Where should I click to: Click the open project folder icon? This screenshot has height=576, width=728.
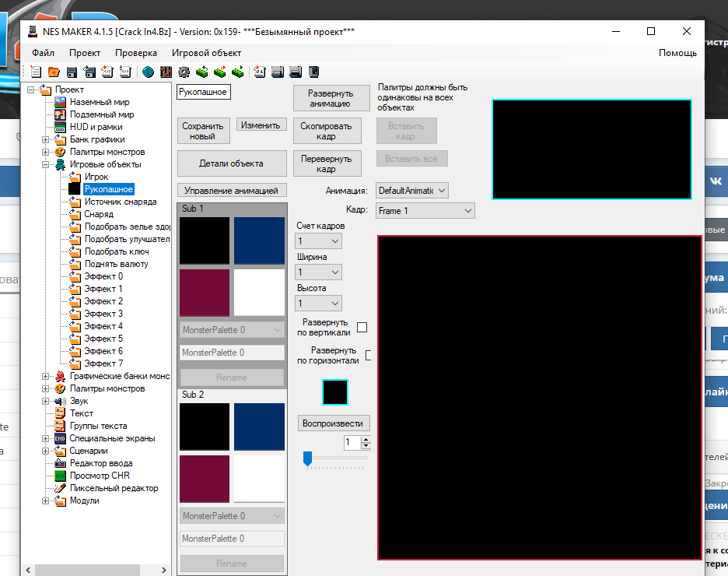pyautogui.click(x=54, y=72)
